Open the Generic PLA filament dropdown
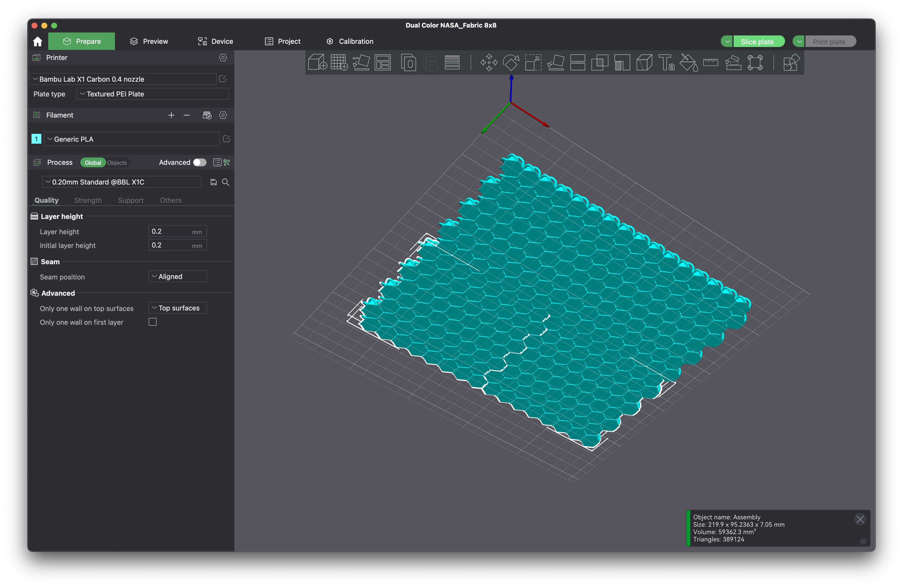903x588 pixels. [x=132, y=139]
